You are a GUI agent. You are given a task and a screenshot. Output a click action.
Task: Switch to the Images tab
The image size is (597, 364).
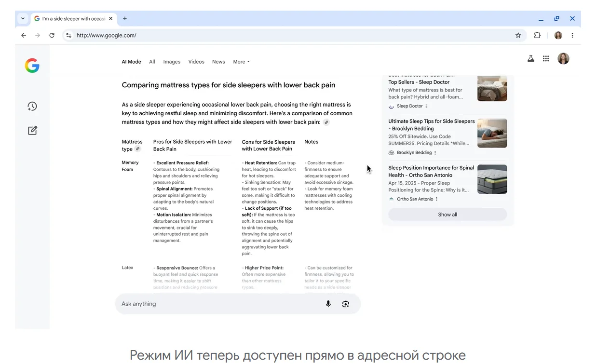(x=172, y=62)
